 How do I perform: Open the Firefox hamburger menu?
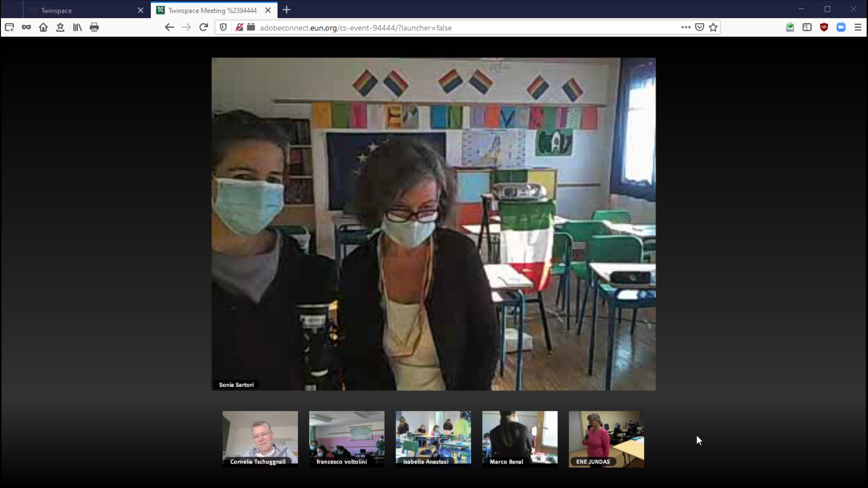[858, 27]
